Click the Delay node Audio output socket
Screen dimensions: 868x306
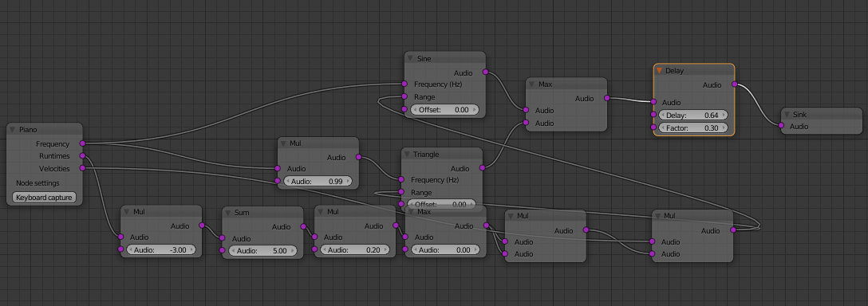[735, 84]
